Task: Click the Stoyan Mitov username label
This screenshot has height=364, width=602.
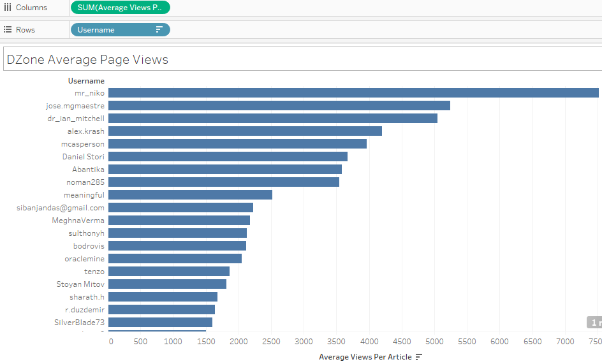Action: (80, 284)
